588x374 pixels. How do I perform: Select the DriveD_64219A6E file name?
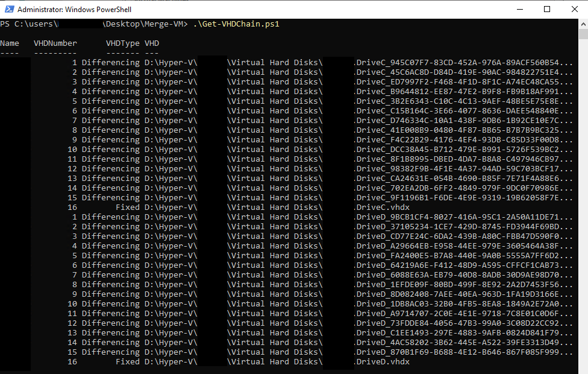[463, 265]
